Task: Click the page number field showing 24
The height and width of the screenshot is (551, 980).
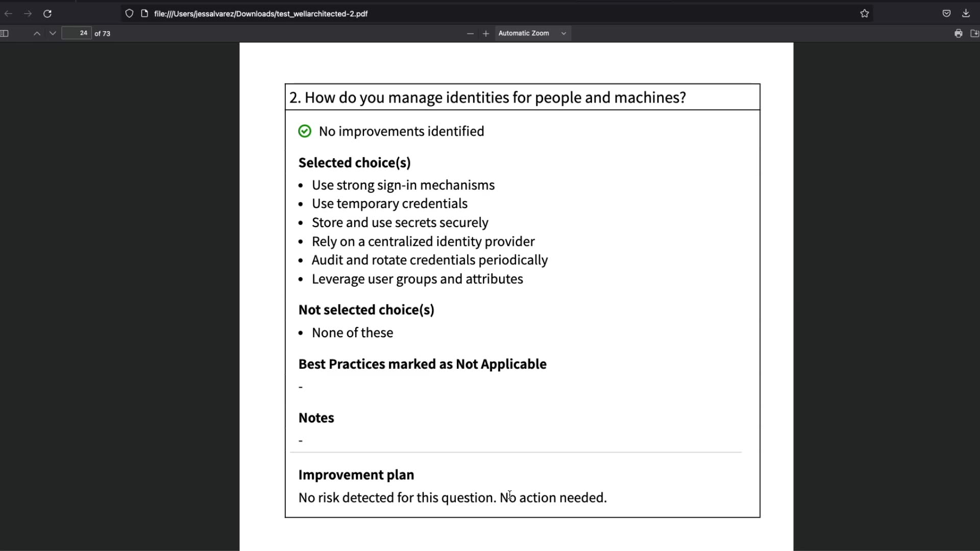Action: point(77,33)
